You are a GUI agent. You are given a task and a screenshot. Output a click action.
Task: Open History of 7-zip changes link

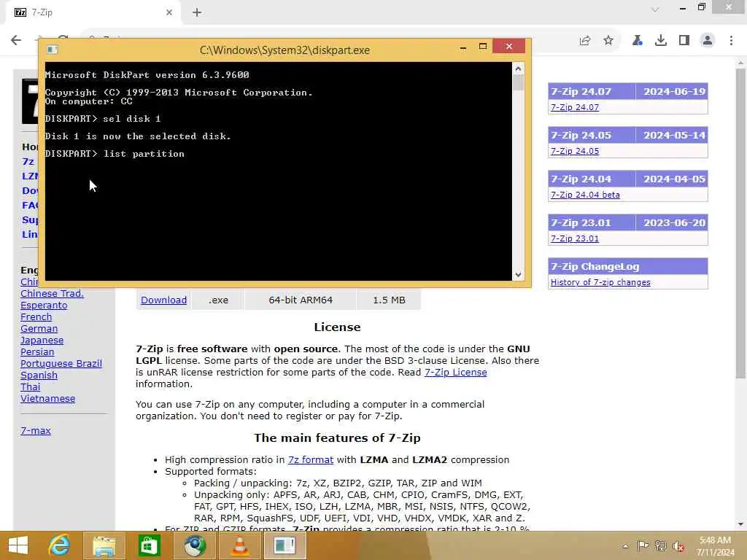(600, 282)
